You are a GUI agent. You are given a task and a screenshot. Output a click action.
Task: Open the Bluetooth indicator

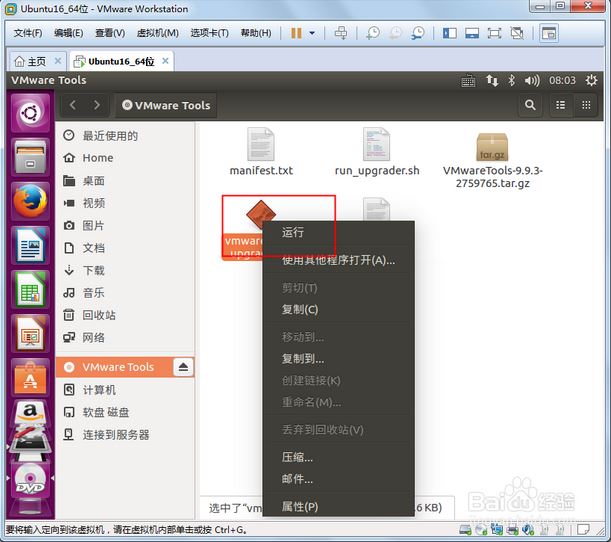click(512, 81)
